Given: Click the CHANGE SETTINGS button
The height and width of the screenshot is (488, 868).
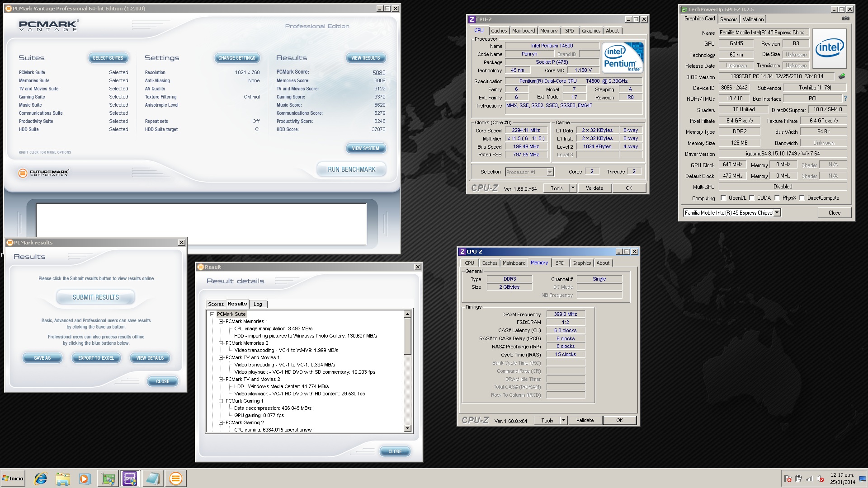Looking at the screenshot, I should point(236,58).
